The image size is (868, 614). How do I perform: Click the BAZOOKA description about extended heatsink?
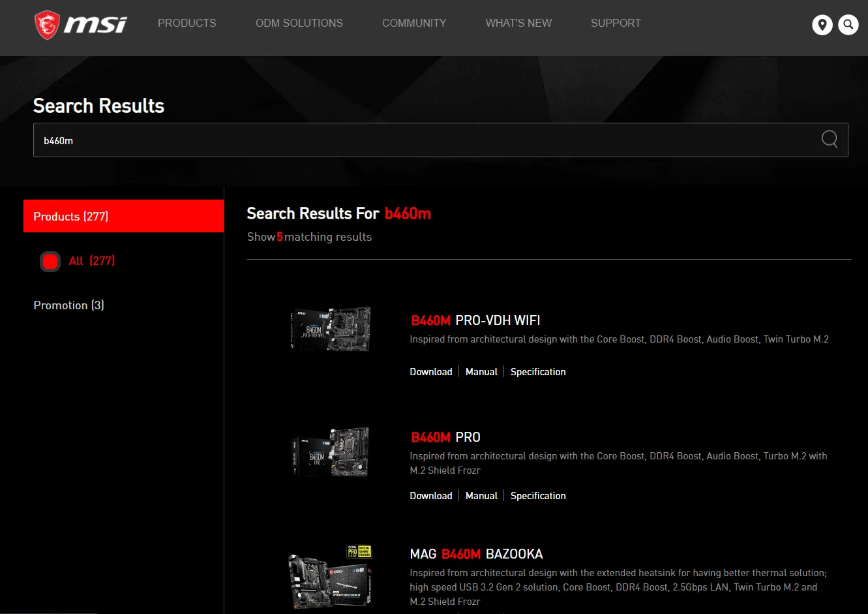[x=618, y=587]
